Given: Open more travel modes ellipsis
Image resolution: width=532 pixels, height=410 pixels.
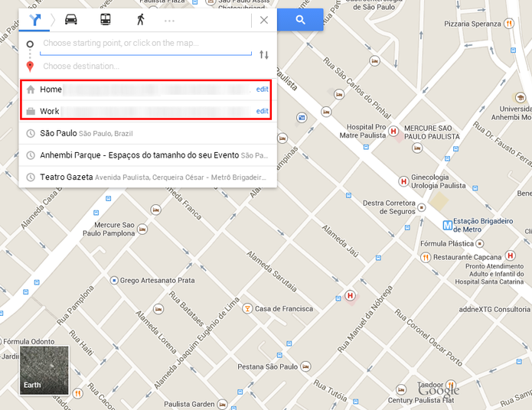Looking at the screenshot, I should [169, 21].
